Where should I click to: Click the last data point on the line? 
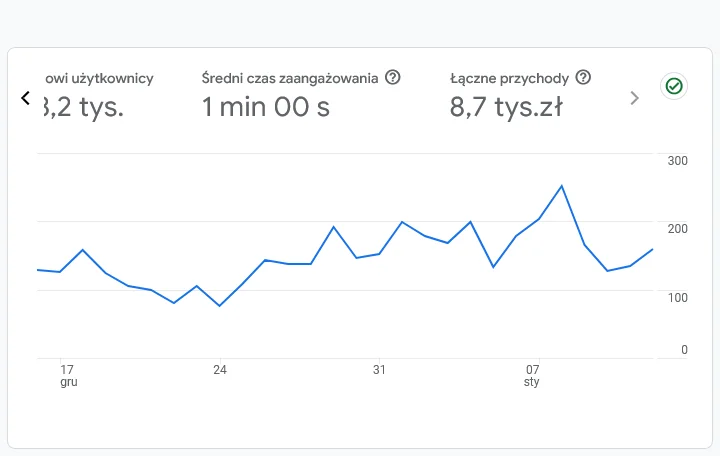pyautogui.click(x=652, y=249)
